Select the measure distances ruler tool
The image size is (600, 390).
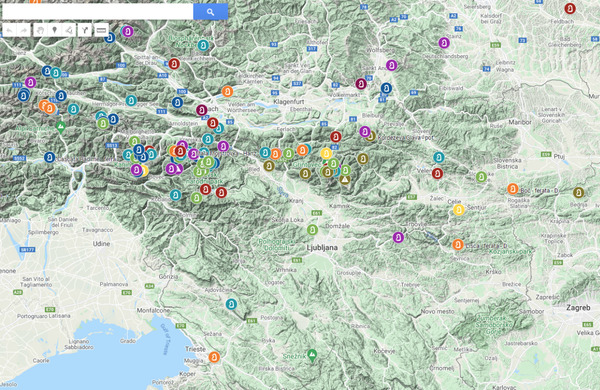[x=101, y=30]
